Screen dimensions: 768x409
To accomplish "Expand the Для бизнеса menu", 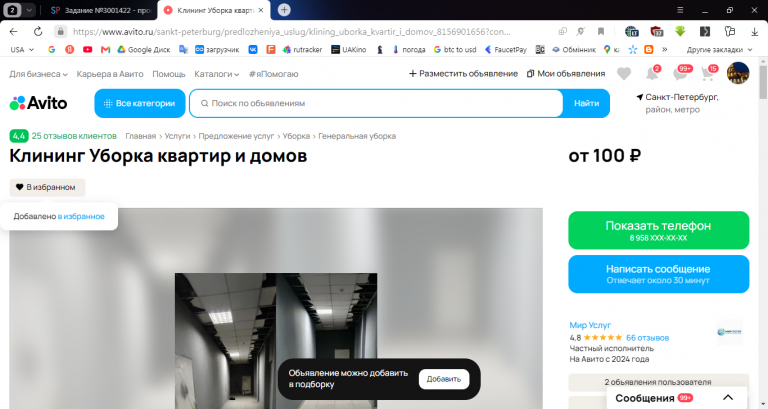I will pyautogui.click(x=38, y=74).
